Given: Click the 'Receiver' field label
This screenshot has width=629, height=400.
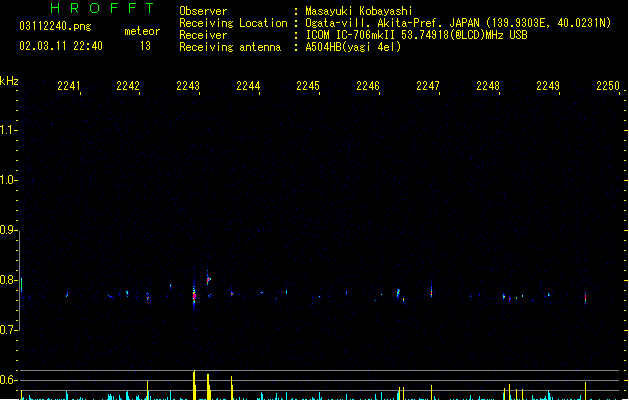Looking at the screenshot, I should pyautogui.click(x=203, y=35).
